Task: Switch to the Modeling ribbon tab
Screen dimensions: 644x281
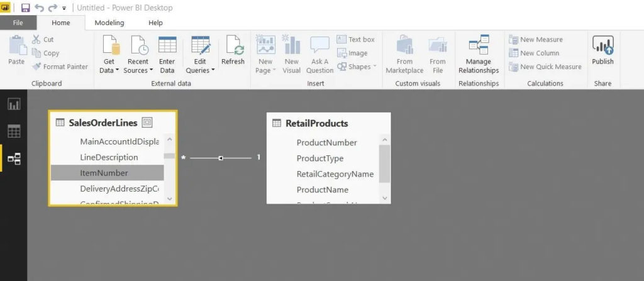Action: 109,23
